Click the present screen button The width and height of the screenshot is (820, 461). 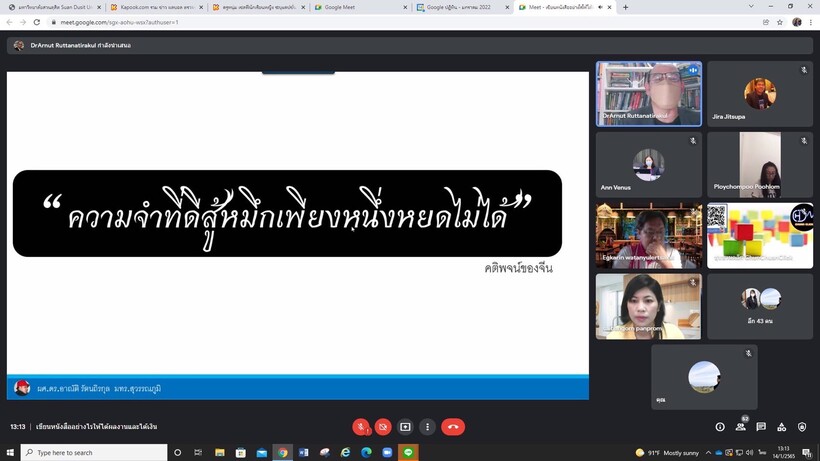tap(405, 427)
